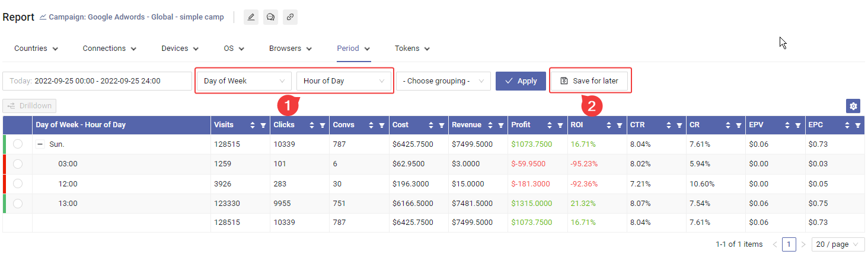
Task: Sort the Clicks column
Action: [x=312, y=125]
